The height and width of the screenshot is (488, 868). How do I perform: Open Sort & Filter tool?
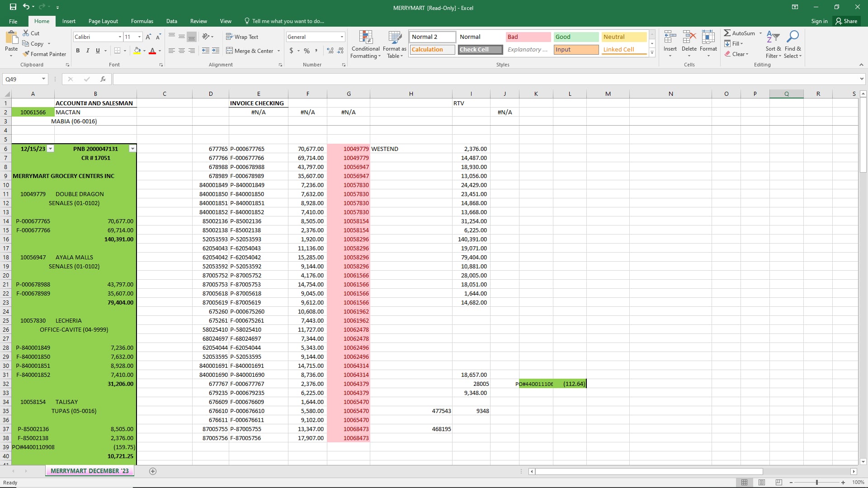[773, 45]
